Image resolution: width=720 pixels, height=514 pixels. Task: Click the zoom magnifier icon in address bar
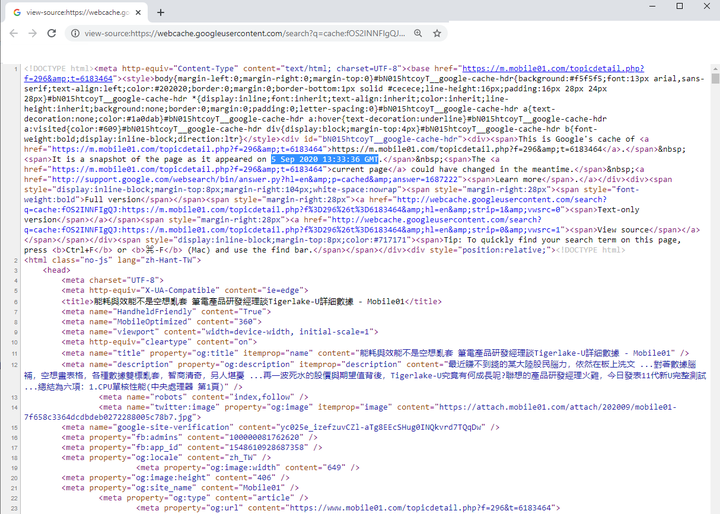(418, 34)
